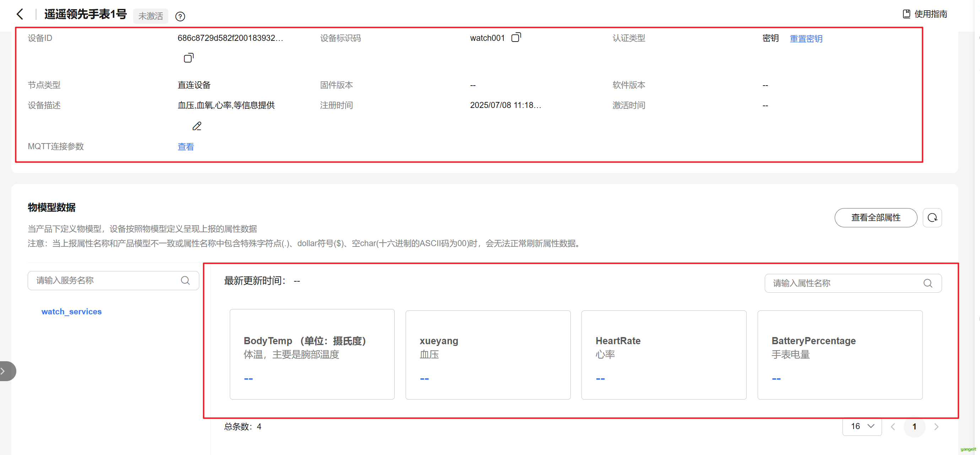
Task: Click the registration time 2025/07/08 11:18…
Action: (x=505, y=105)
